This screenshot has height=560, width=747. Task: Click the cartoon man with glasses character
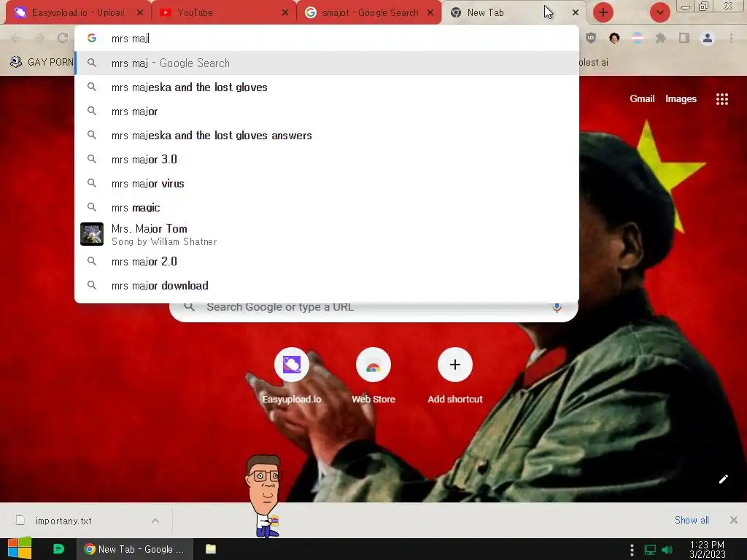pyautogui.click(x=264, y=496)
